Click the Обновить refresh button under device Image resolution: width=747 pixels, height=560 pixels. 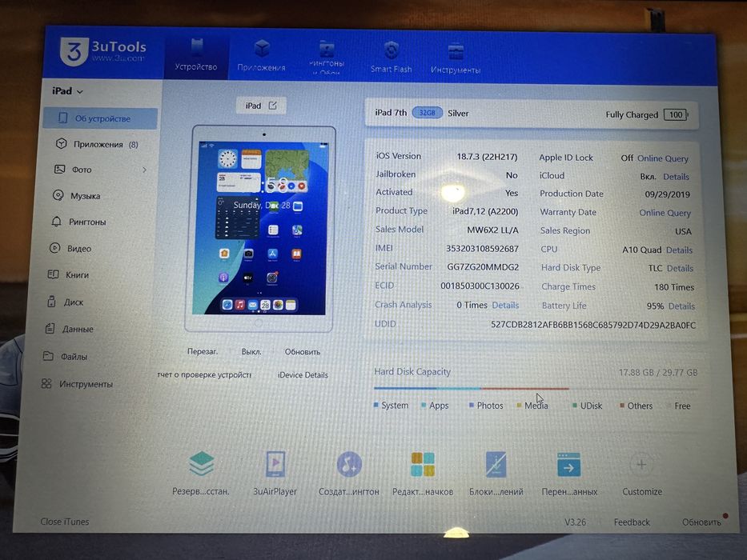coord(303,352)
